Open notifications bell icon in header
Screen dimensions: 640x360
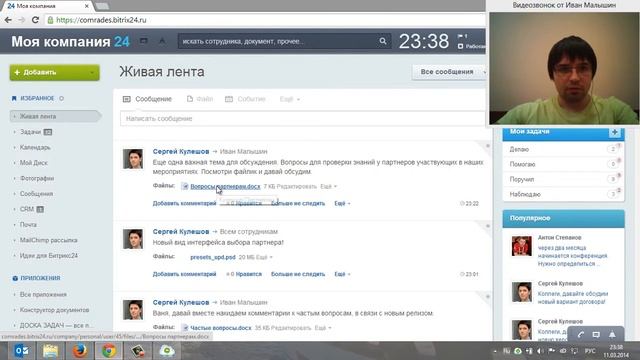162,41
